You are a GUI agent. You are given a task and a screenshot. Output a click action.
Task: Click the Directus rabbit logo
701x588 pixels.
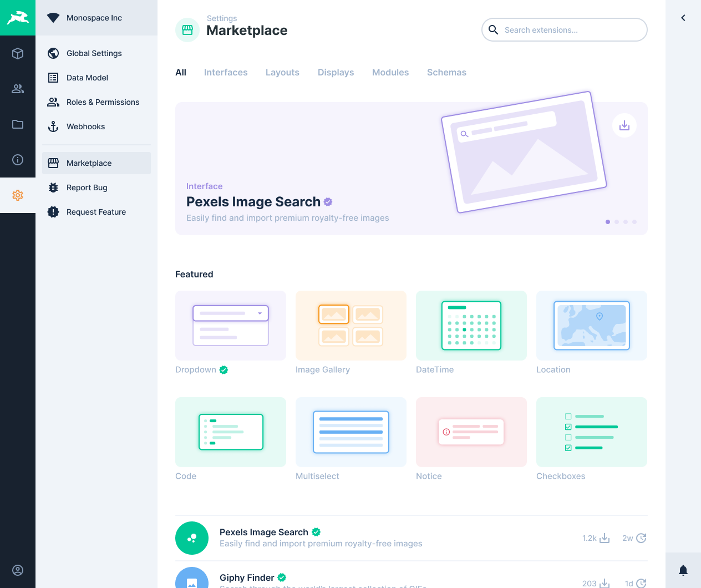pyautogui.click(x=18, y=18)
